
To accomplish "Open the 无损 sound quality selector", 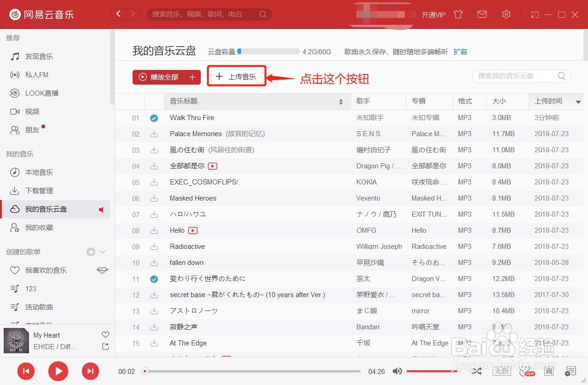I will pos(502,371).
